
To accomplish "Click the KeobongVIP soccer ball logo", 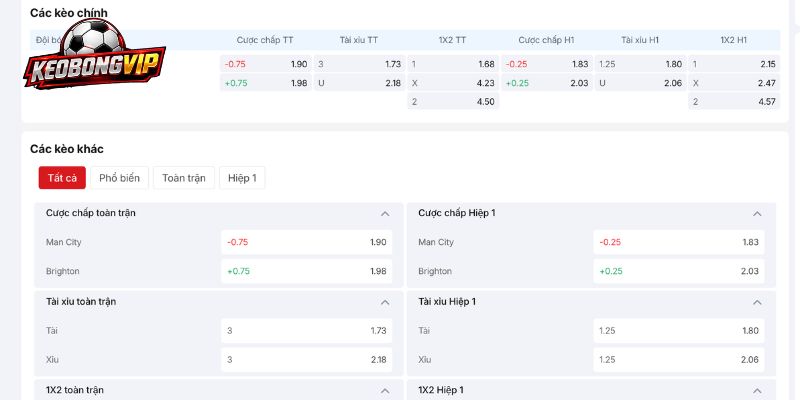I will (94, 54).
